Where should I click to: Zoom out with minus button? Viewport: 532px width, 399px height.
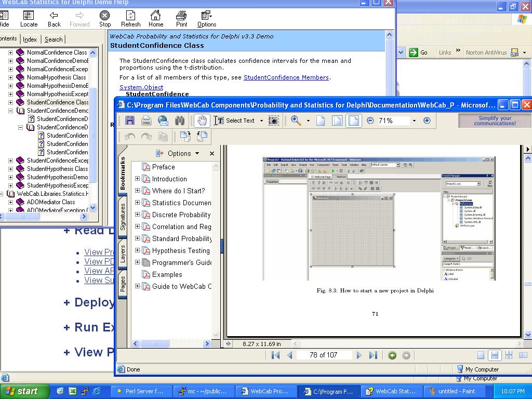(370, 121)
